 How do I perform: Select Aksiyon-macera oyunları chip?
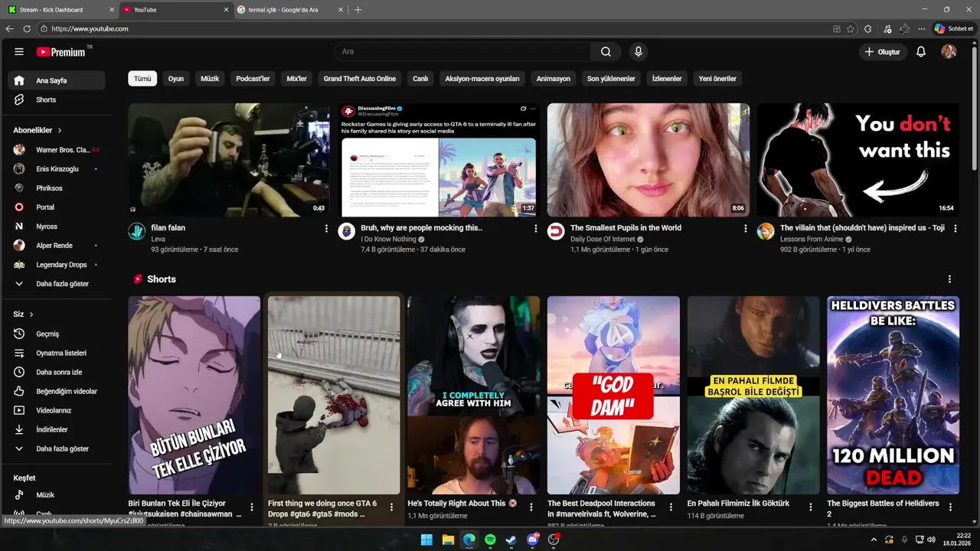[482, 79]
